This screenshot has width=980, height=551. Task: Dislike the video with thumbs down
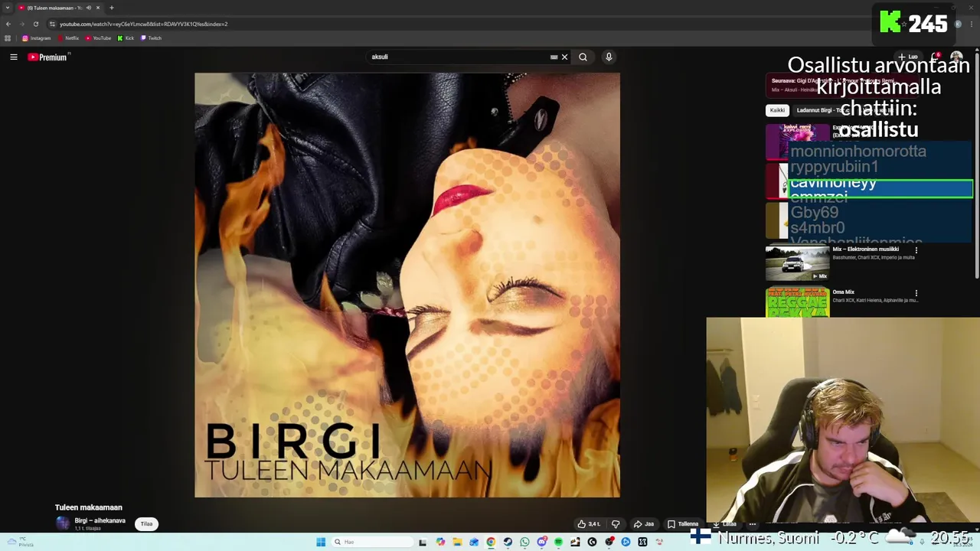[616, 524]
